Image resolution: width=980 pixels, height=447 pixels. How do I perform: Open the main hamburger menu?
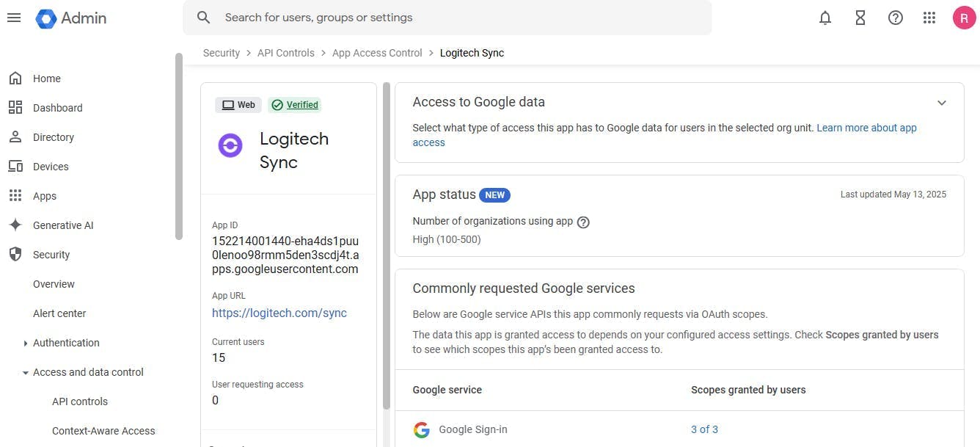coord(14,18)
